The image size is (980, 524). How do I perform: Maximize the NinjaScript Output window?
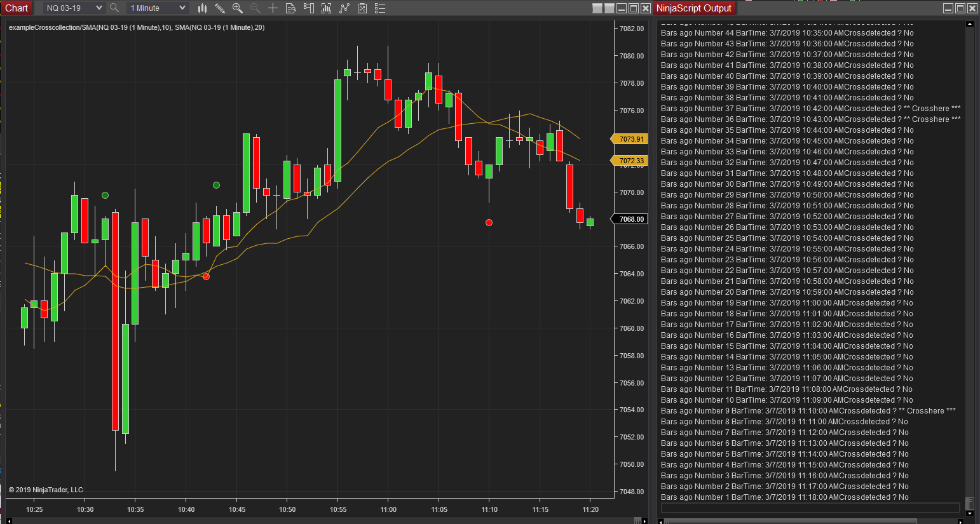coord(960,8)
